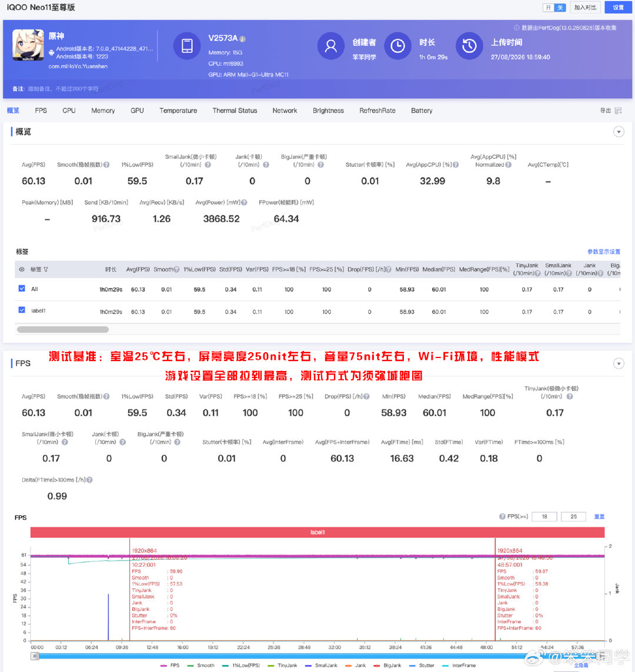
Task: Click the info icon next to V2573A
Action: click(x=242, y=39)
